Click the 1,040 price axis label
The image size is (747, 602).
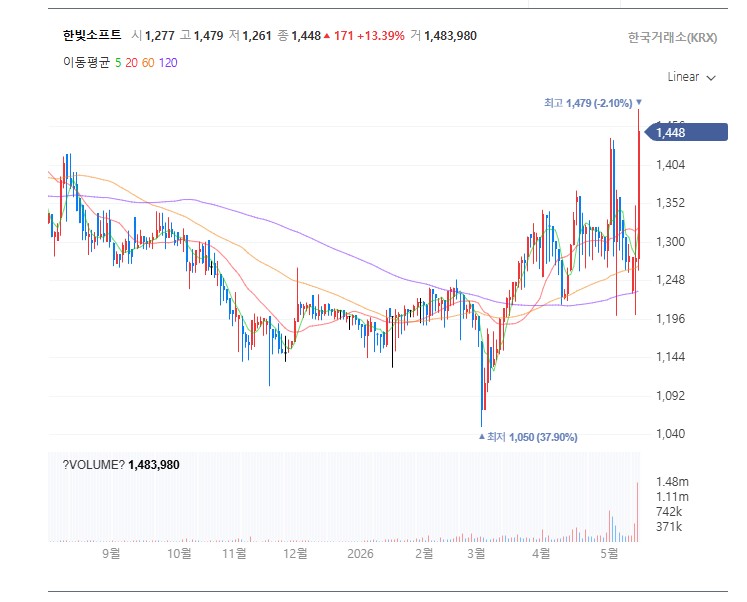[670, 433]
